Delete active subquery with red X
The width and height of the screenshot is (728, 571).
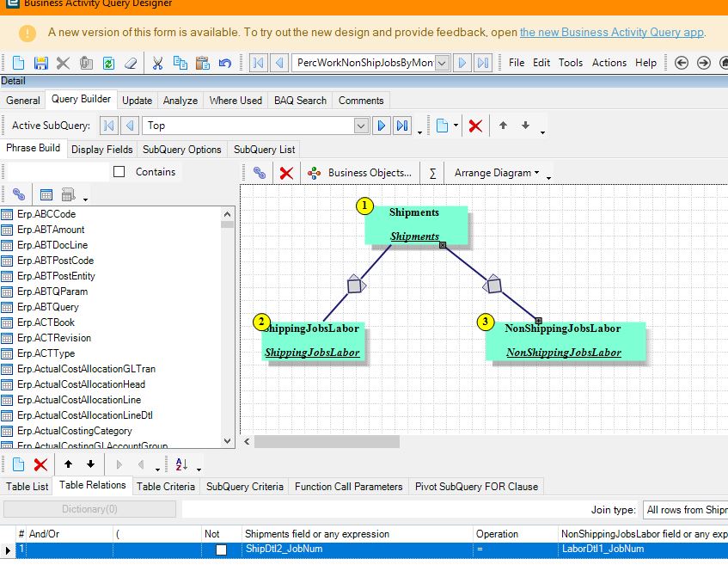(x=475, y=126)
